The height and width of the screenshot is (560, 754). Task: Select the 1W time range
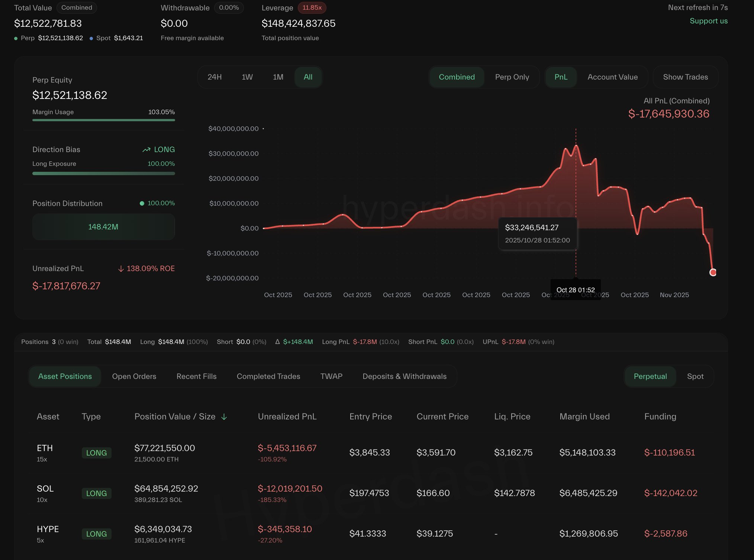point(247,77)
